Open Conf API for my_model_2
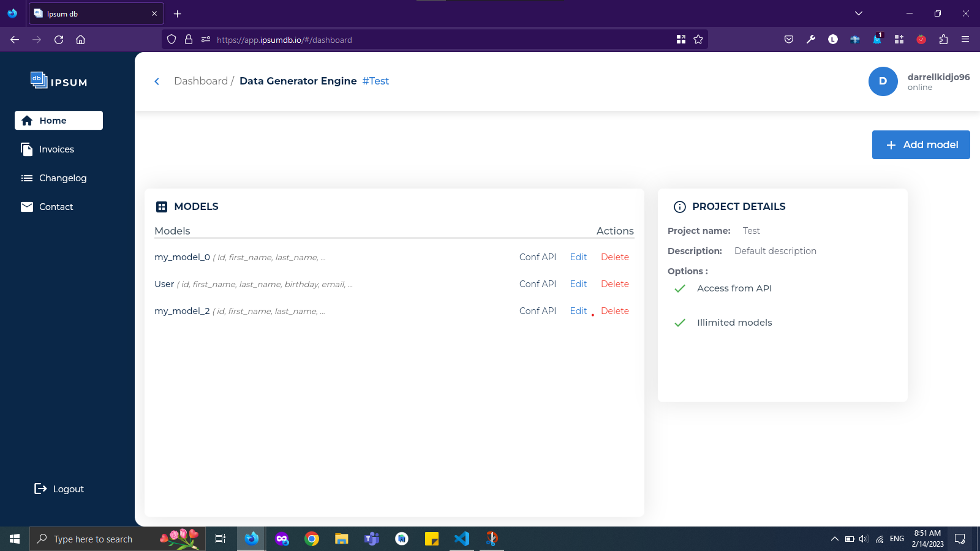 [538, 311]
